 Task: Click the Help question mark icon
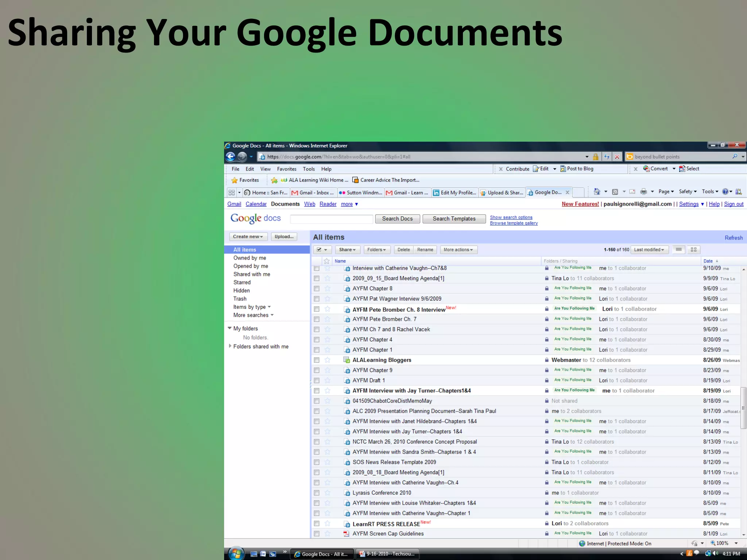(725, 192)
